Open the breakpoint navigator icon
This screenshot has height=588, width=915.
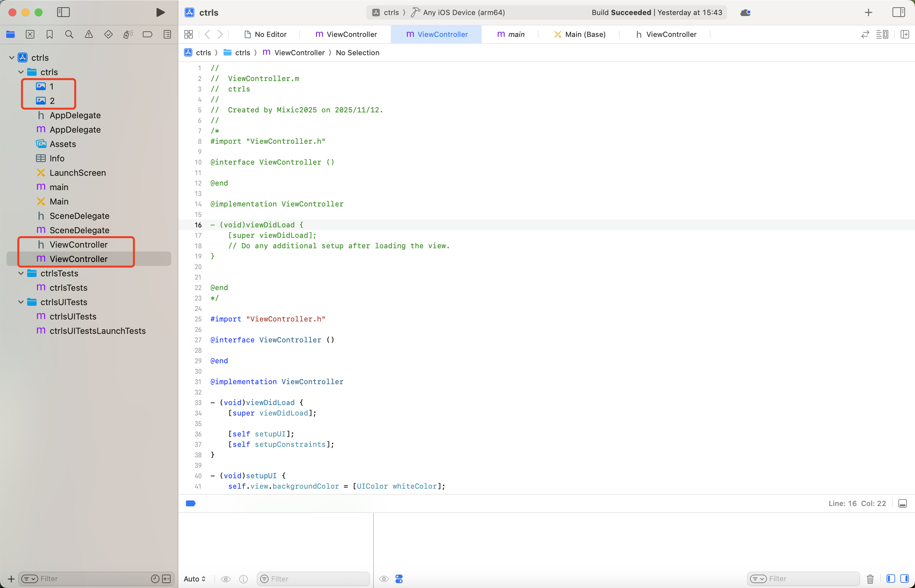click(x=147, y=34)
